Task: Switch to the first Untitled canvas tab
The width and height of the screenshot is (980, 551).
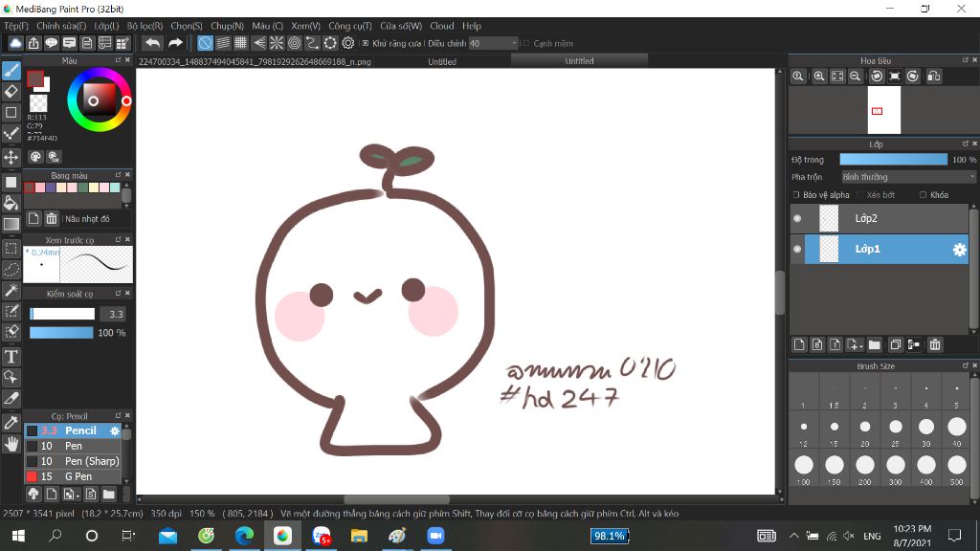Action: (442, 61)
